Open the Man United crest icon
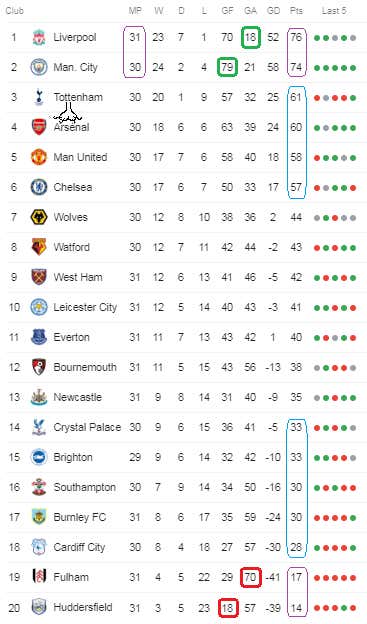This screenshot has height=624, width=367. (x=39, y=157)
